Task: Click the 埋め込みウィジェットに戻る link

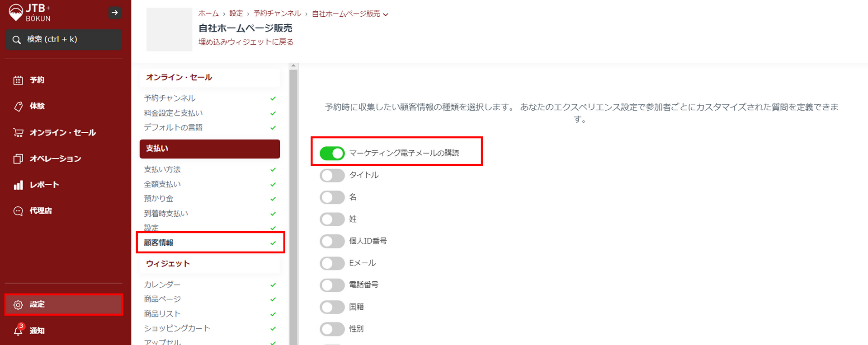Action: (245, 42)
